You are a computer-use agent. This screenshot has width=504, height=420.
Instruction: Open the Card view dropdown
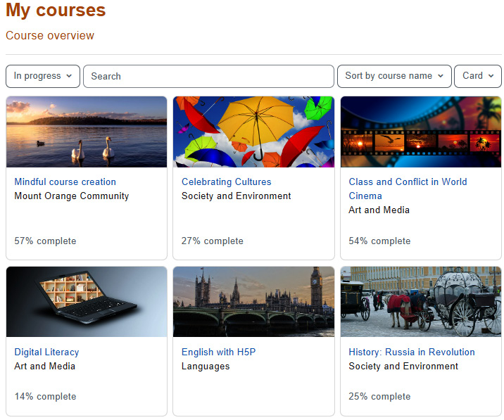tap(478, 76)
